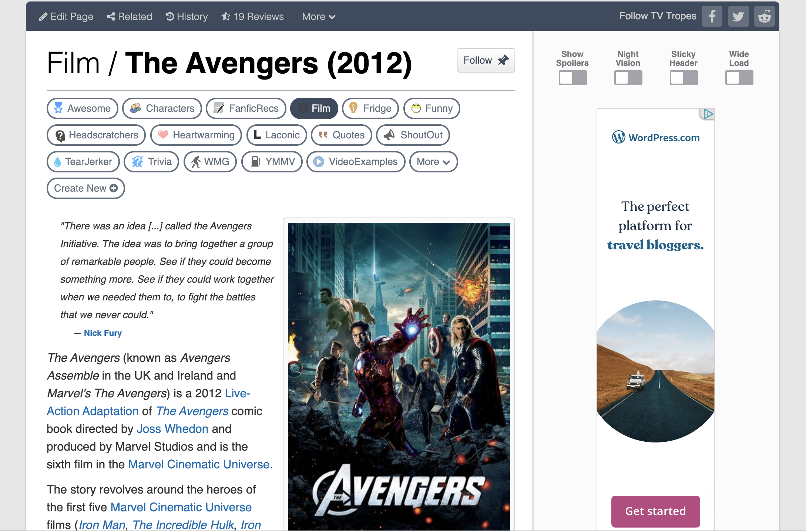This screenshot has height=532, width=806.
Task: Open the Characters subpage tab
Action: pos(162,108)
